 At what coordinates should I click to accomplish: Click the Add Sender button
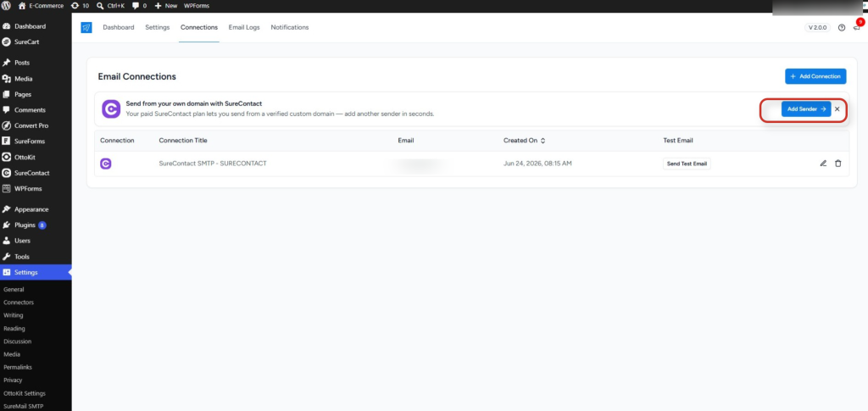pos(806,109)
